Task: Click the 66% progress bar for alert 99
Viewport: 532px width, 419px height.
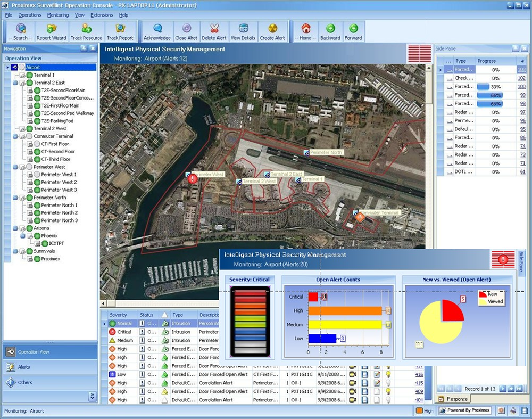Action: coord(489,95)
